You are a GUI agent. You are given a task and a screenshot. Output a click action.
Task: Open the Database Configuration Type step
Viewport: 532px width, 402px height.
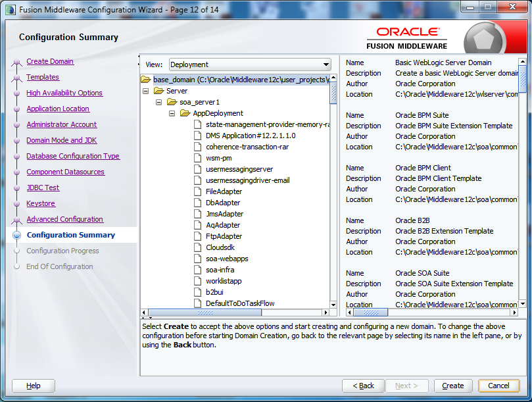(73, 156)
